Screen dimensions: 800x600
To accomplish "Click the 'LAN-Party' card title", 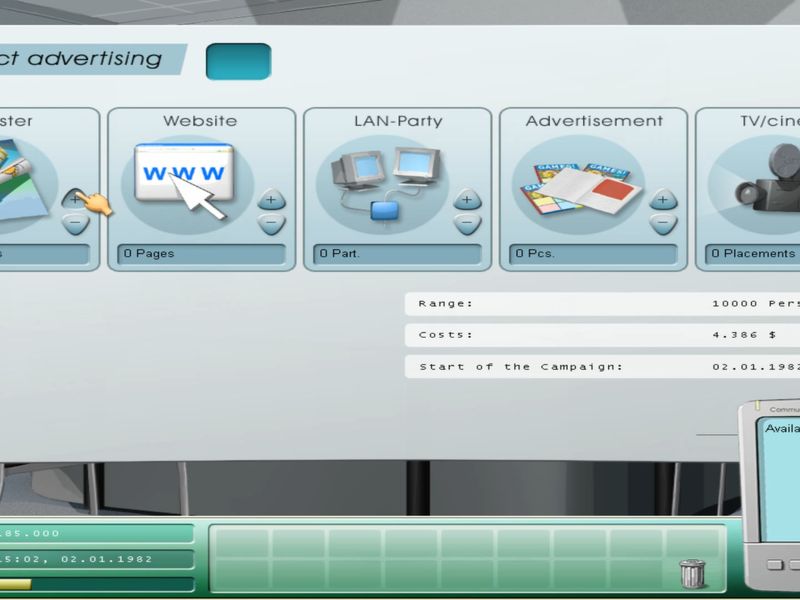I will [398, 121].
